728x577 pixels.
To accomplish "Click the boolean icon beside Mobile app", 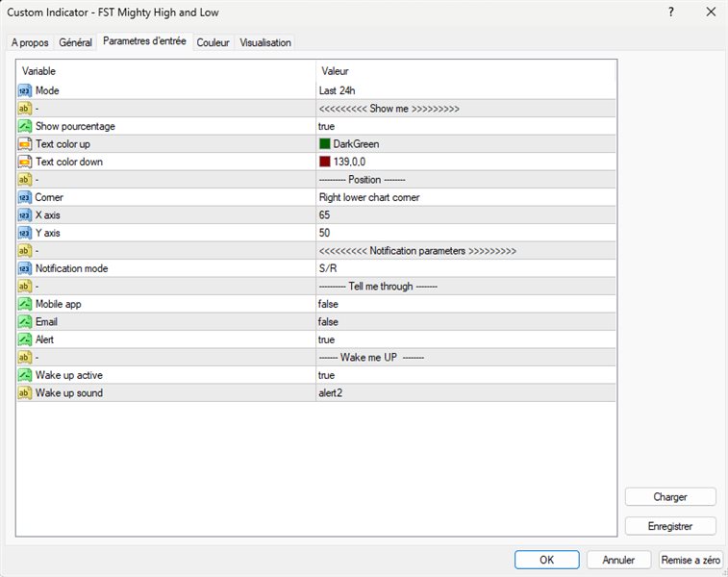I will 25,304.
